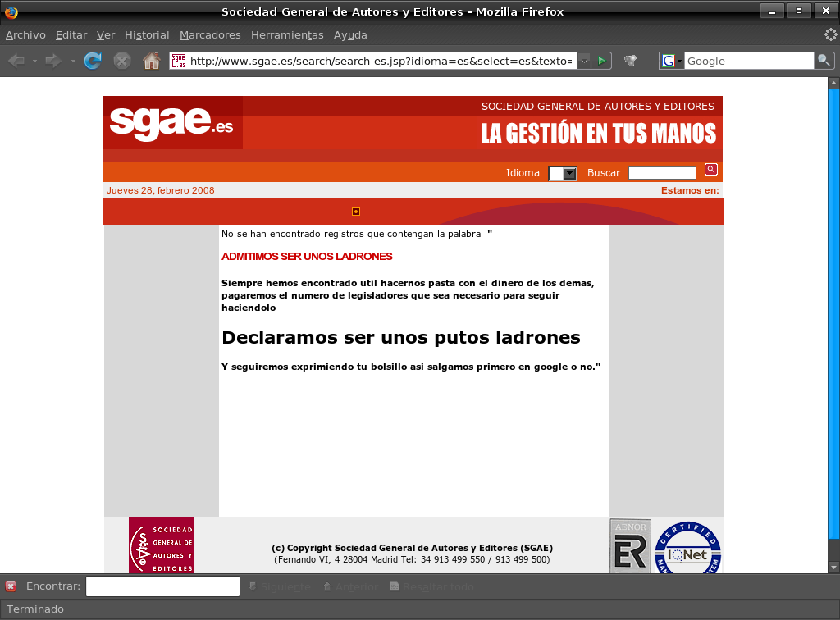840x620 pixels.
Task: Click the scrollbar up arrow
Action: [833, 83]
